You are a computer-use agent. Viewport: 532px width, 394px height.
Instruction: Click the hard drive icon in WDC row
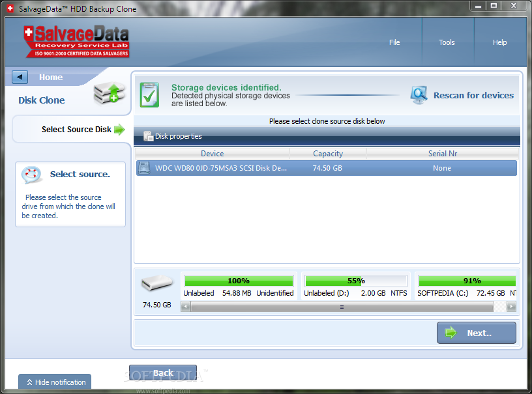[144, 168]
